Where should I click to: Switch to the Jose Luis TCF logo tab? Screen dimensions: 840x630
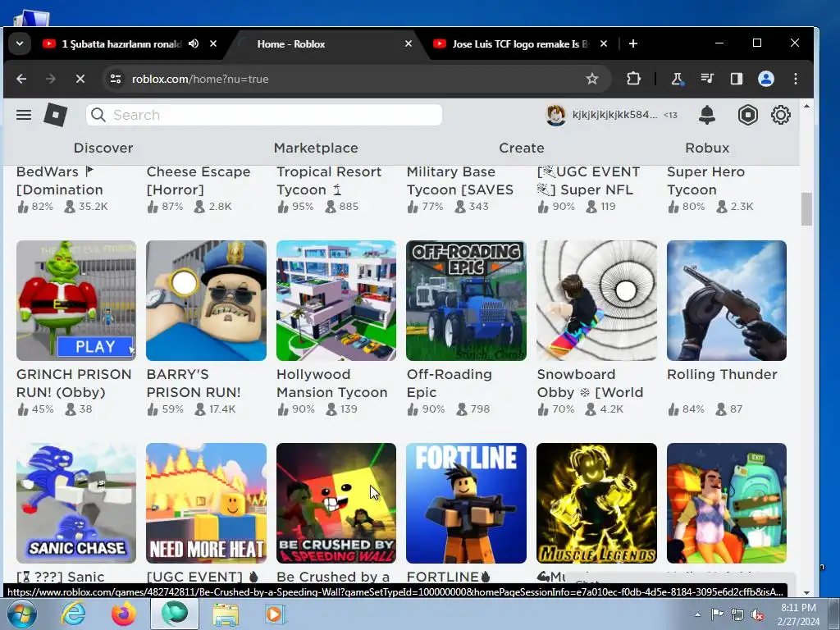point(519,43)
